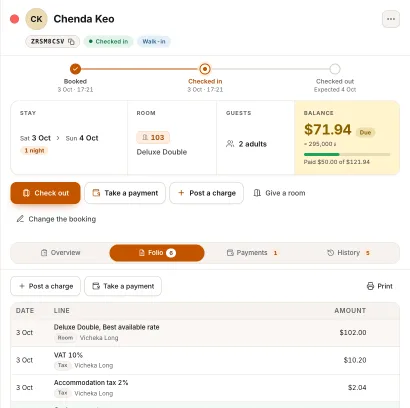Screen dimensions: 410x408
Task: Switch to the Overview tab
Action: coord(60,253)
